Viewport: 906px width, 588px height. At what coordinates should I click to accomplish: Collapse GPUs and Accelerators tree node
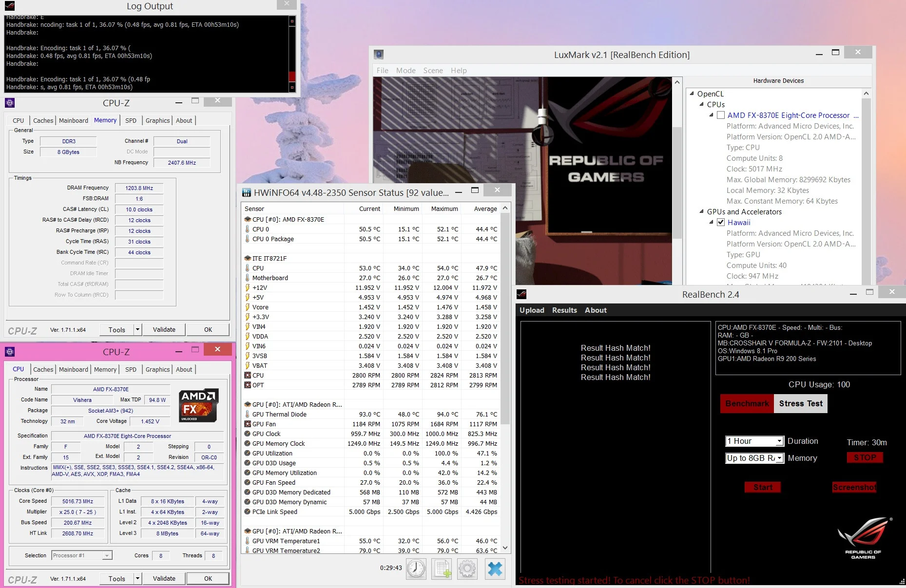(701, 211)
